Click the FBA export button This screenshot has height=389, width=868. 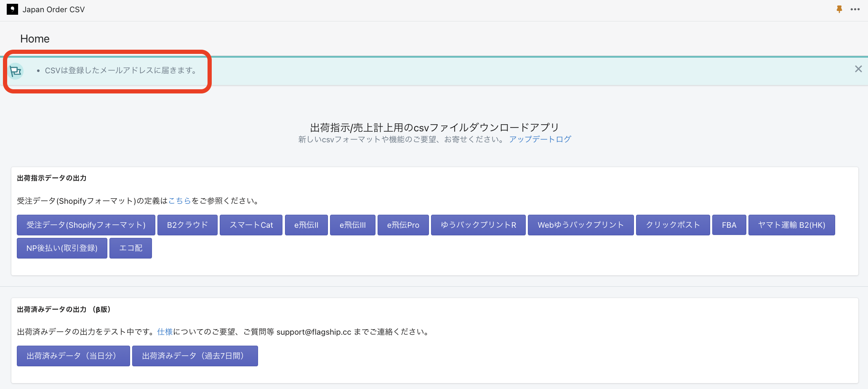coord(729,225)
